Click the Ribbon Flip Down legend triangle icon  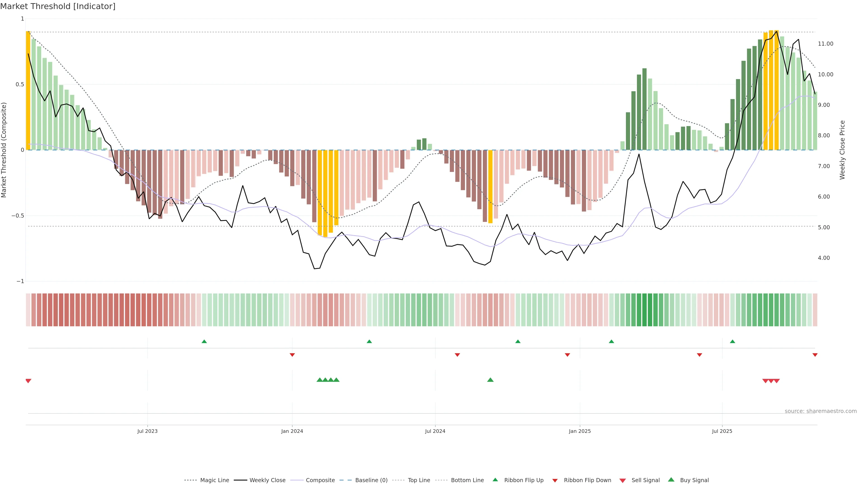click(x=555, y=481)
